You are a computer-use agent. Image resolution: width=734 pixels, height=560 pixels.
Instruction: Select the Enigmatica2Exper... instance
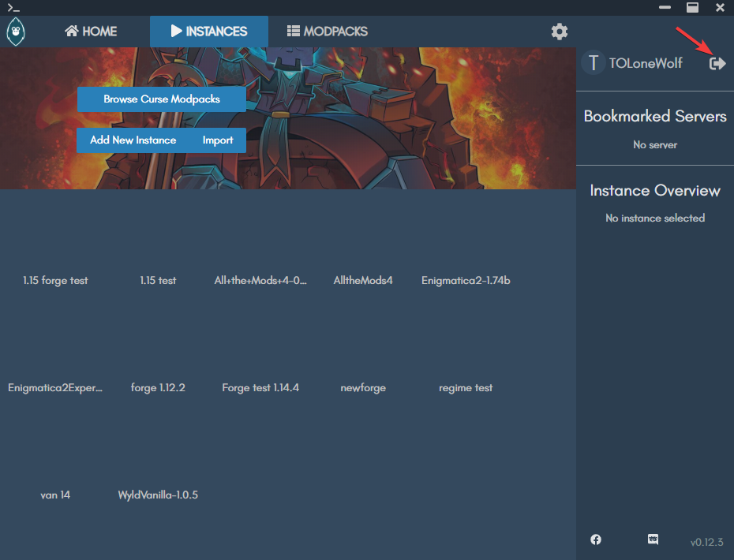point(55,388)
